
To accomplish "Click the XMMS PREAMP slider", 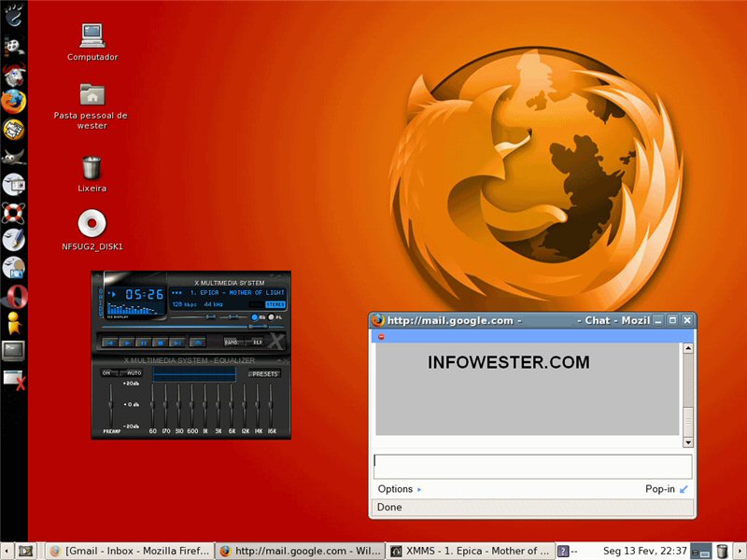I will click(x=111, y=404).
